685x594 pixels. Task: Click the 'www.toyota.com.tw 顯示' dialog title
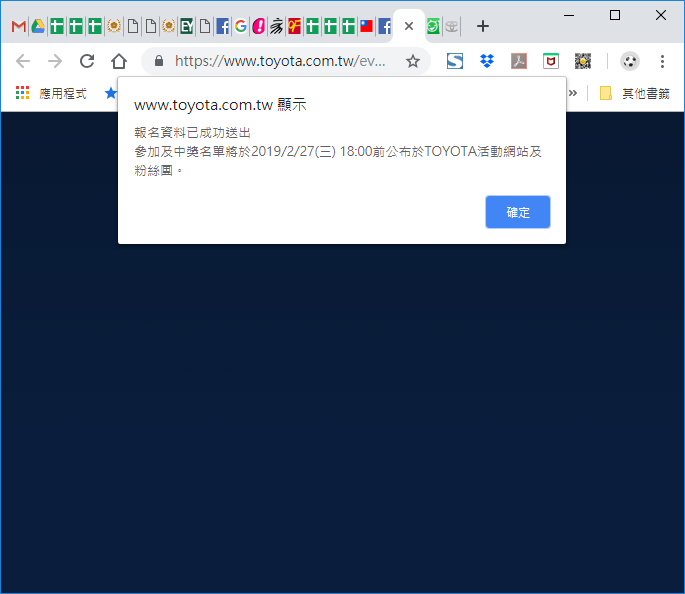click(220, 105)
